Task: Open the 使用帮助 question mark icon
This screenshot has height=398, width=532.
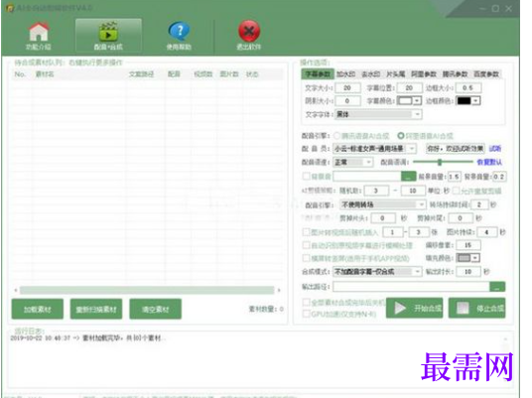Action: tap(179, 36)
